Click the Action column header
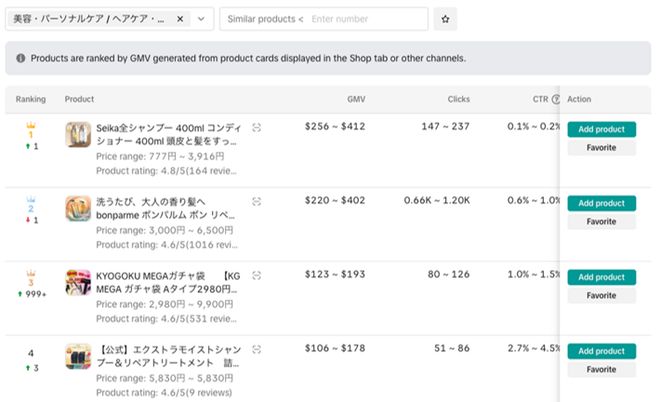The image size is (660, 402). 579,99
